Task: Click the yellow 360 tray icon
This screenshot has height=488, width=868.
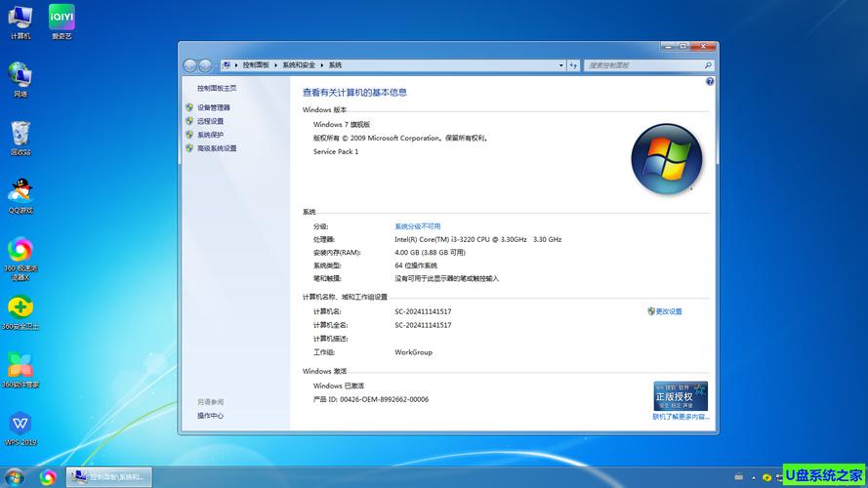Action: (x=766, y=477)
